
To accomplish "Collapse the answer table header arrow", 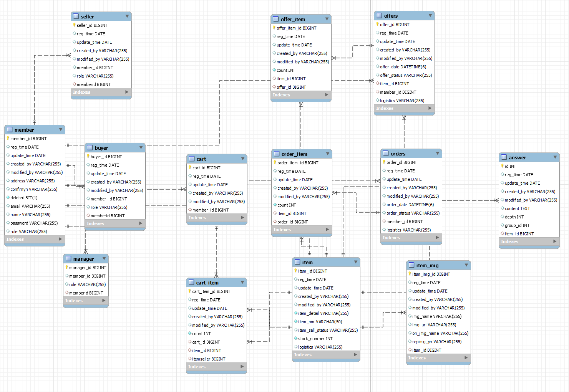I will (x=555, y=157).
